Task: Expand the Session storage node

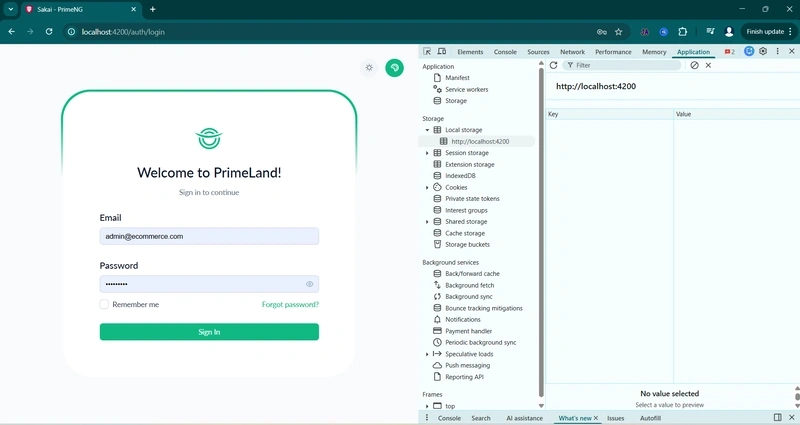Action: point(427,153)
